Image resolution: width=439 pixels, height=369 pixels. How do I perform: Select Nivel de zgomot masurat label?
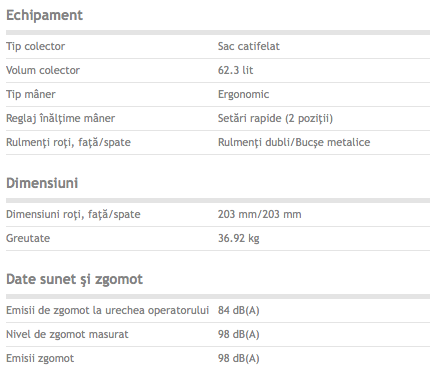tap(67, 334)
